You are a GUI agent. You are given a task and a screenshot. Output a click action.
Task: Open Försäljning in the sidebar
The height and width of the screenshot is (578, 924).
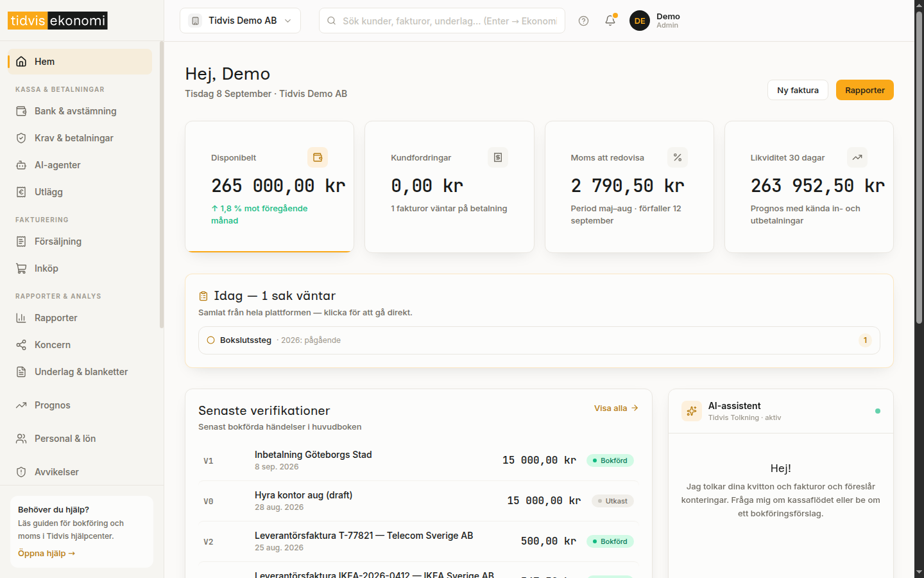point(80,241)
